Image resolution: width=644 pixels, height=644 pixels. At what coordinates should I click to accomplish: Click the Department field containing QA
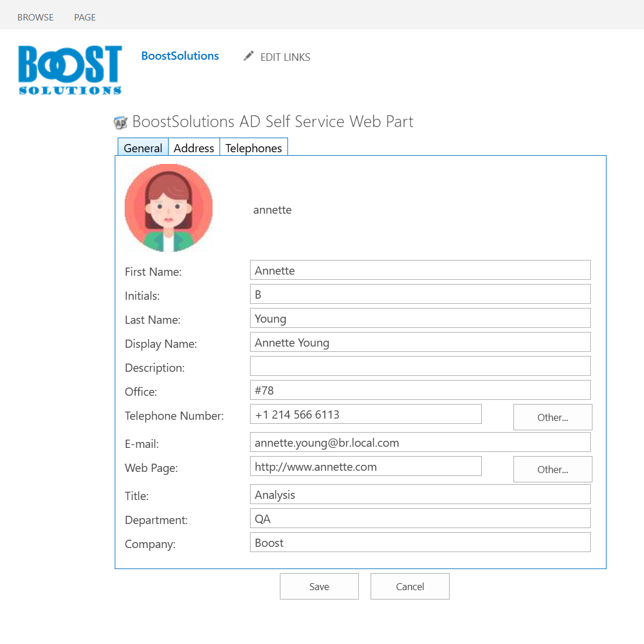point(420,518)
